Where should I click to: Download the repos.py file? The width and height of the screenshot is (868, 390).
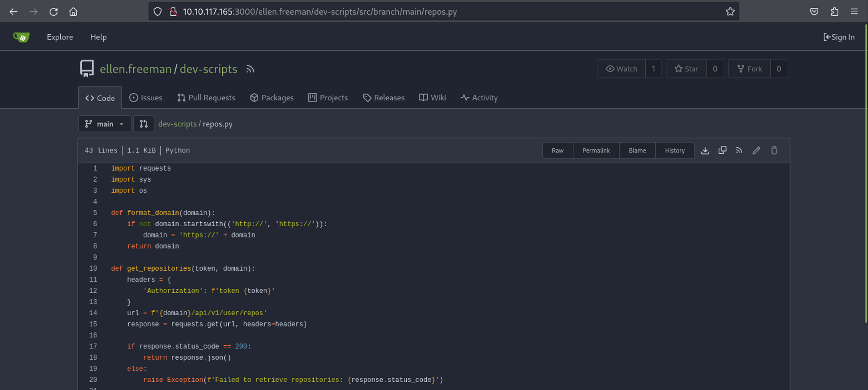[705, 150]
